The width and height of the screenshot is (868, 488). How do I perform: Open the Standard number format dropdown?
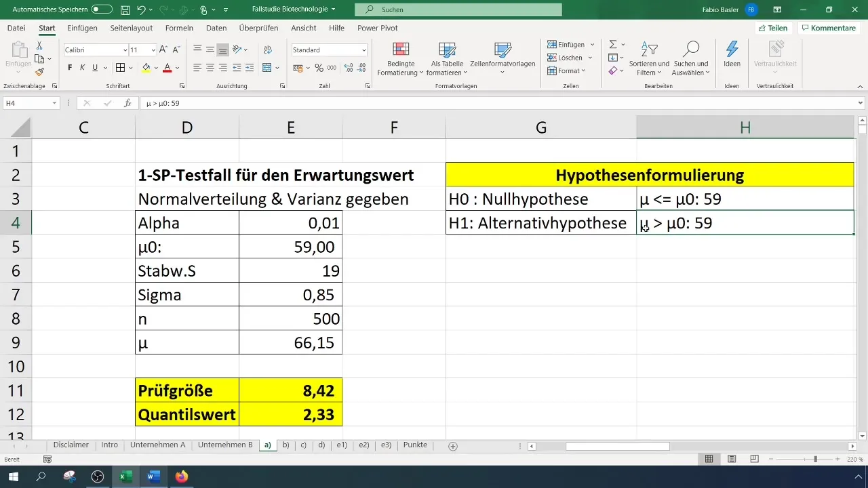tap(364, 50)
